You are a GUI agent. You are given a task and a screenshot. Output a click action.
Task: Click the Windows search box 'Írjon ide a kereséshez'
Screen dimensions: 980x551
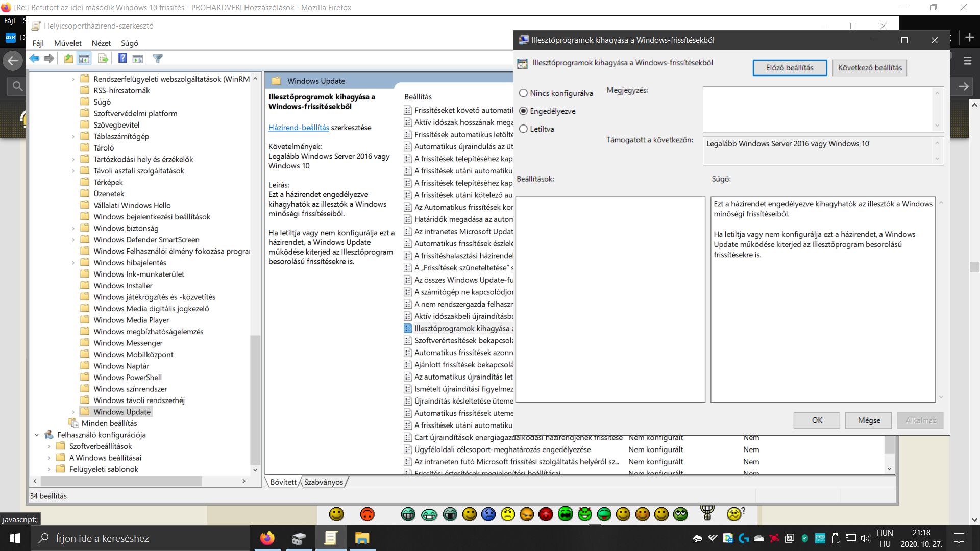[x=140, y=538]
